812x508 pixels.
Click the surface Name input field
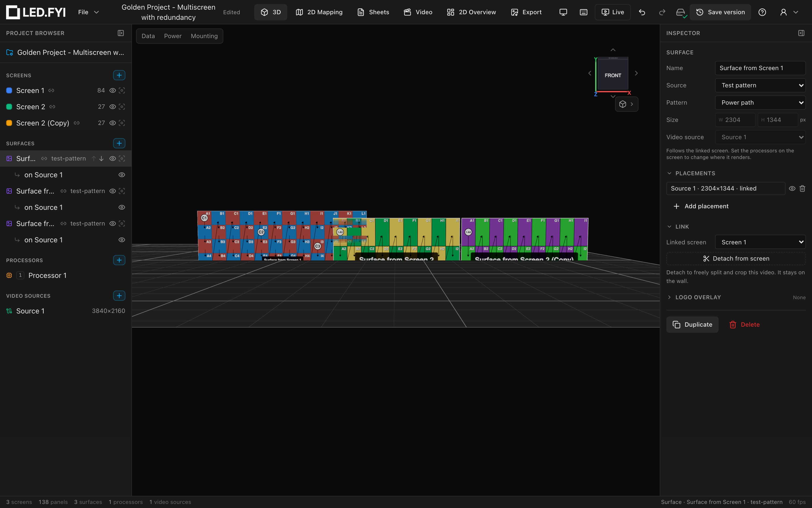click(x=760, y=68)
